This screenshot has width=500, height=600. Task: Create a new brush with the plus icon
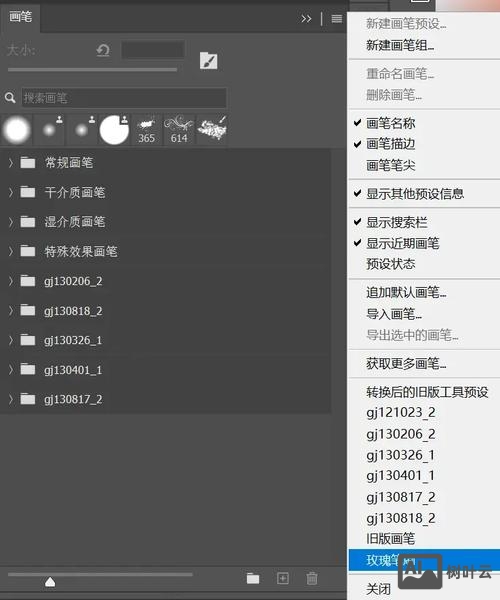[283, 578]
